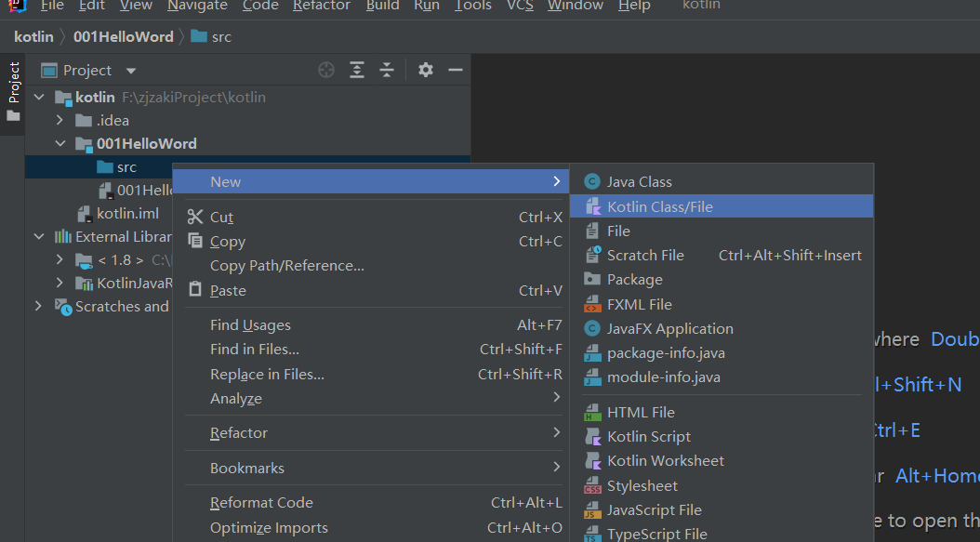980x542 pixels.
Task: Collapse the 001HelloWord module node
Action: 60,143
